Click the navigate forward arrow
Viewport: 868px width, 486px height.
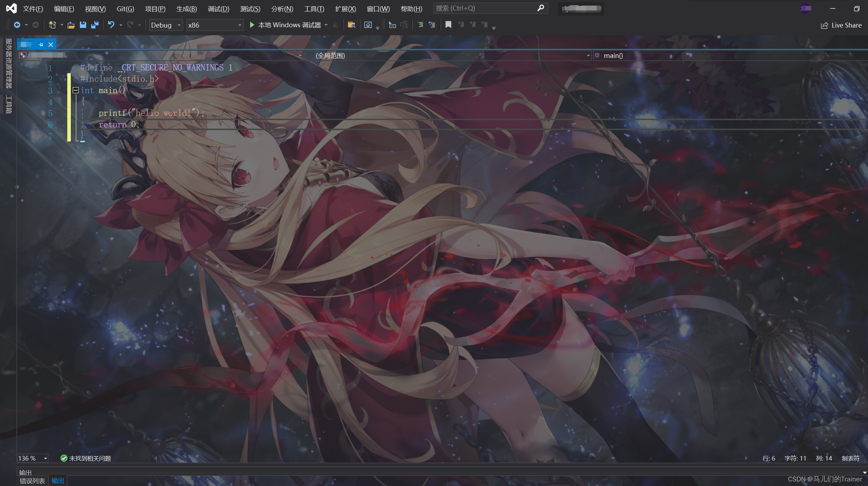click(35, 25)
